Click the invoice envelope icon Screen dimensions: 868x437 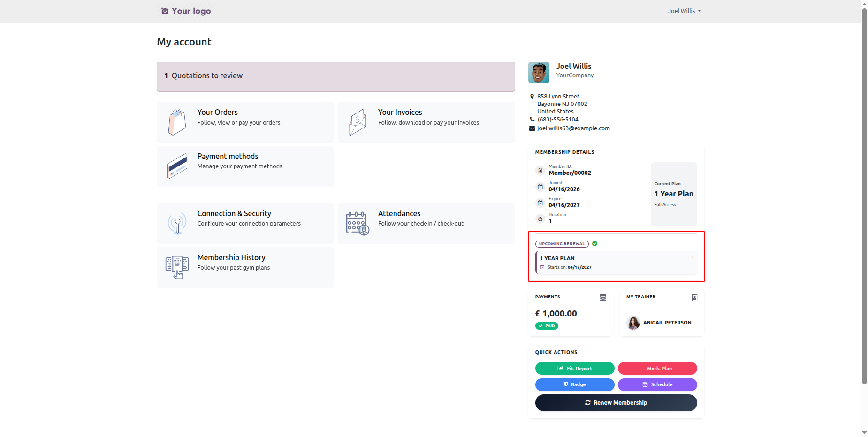[x=358, y=122]
